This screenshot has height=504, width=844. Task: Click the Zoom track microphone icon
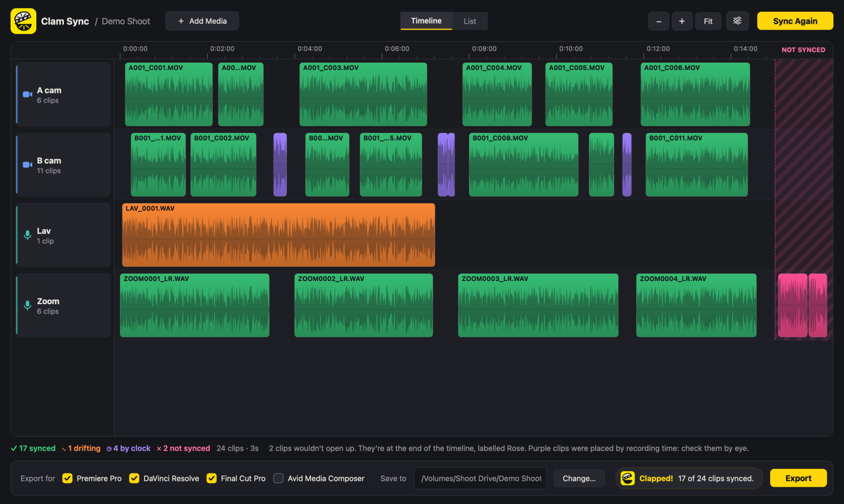[27, 305]
